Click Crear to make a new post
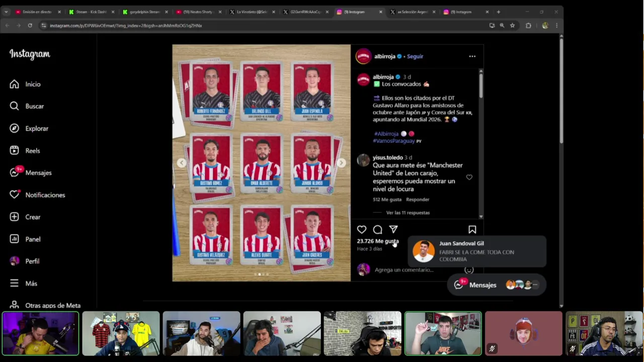 [x=25, y=217]
